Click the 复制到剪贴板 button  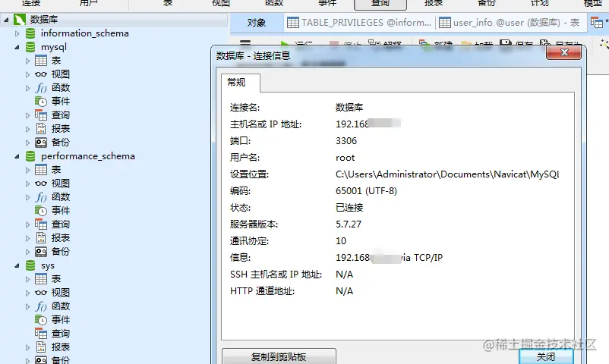click(x=279, y=356)
